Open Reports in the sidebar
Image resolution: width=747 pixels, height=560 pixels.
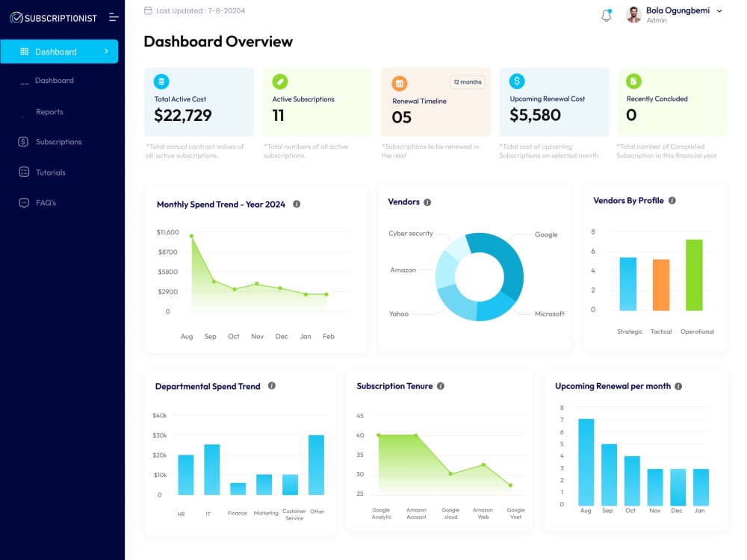click(x=49, y=112)
